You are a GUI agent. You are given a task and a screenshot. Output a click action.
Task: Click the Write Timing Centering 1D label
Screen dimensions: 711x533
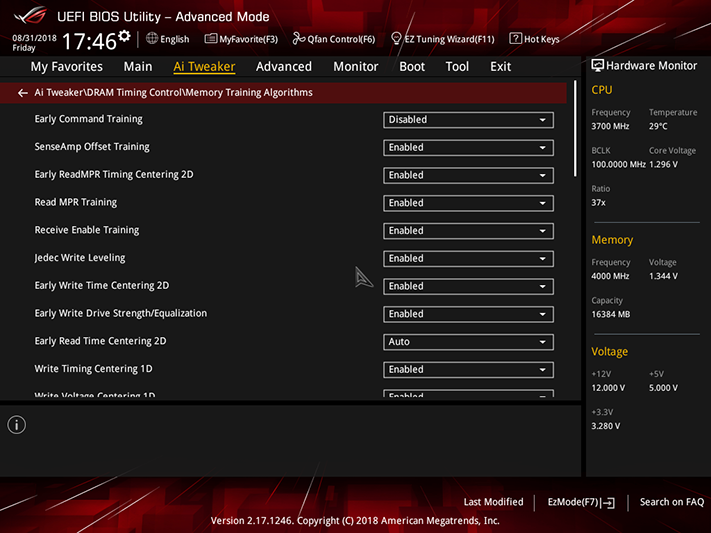93,368
